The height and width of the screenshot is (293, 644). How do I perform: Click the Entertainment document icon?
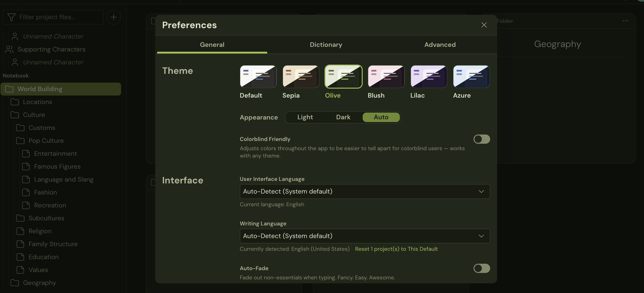[26, 153]
